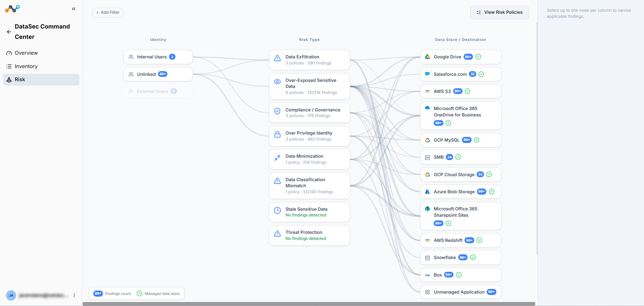
Task: Add a new filter
Action: click(x=107, y=12)
